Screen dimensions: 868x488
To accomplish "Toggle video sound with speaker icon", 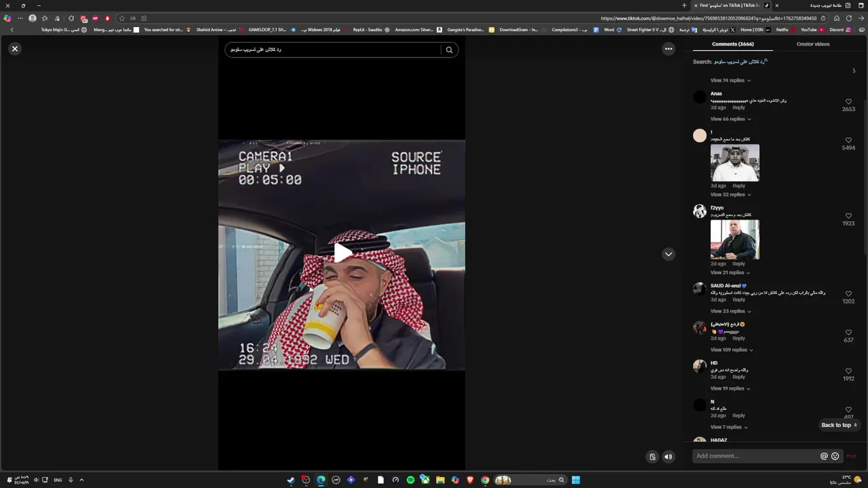I will pos(669,457).
